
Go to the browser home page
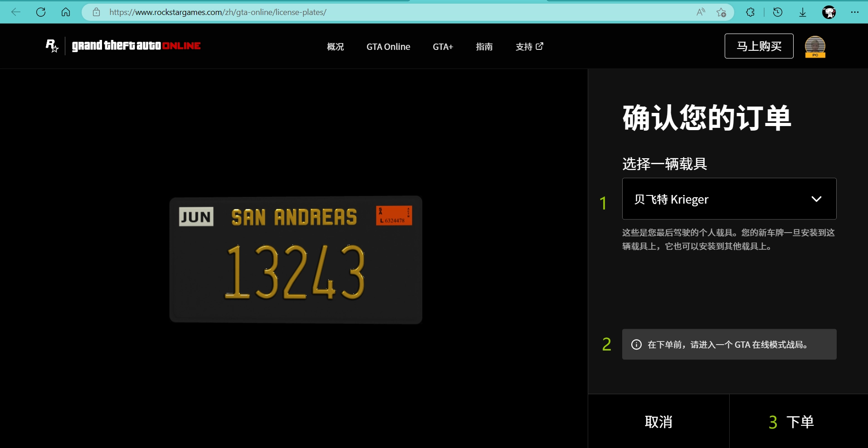click(x=66, y=12)
